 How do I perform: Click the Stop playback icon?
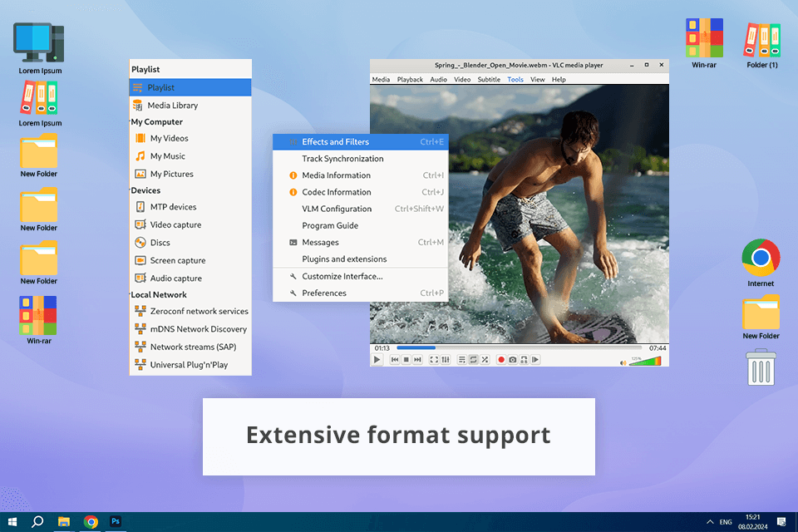point(406,360)
